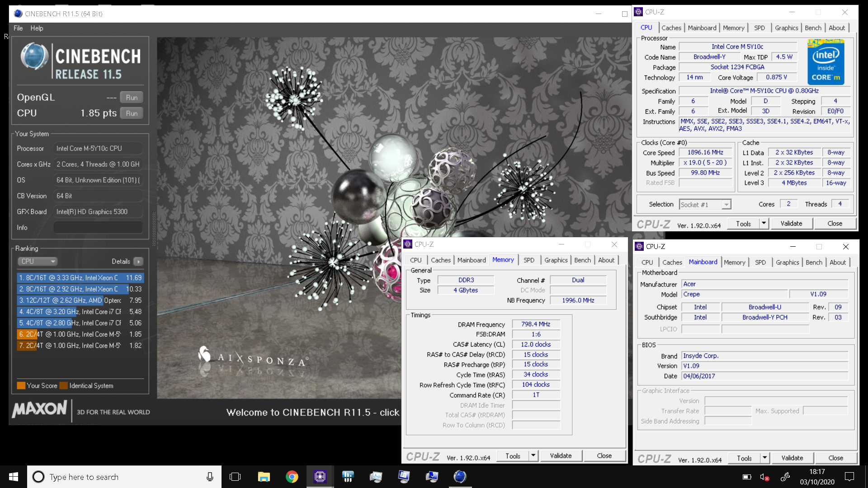Click Tools button in CPU-Z Mainboard window
This screenshot has width=868, height=488.
744,458
